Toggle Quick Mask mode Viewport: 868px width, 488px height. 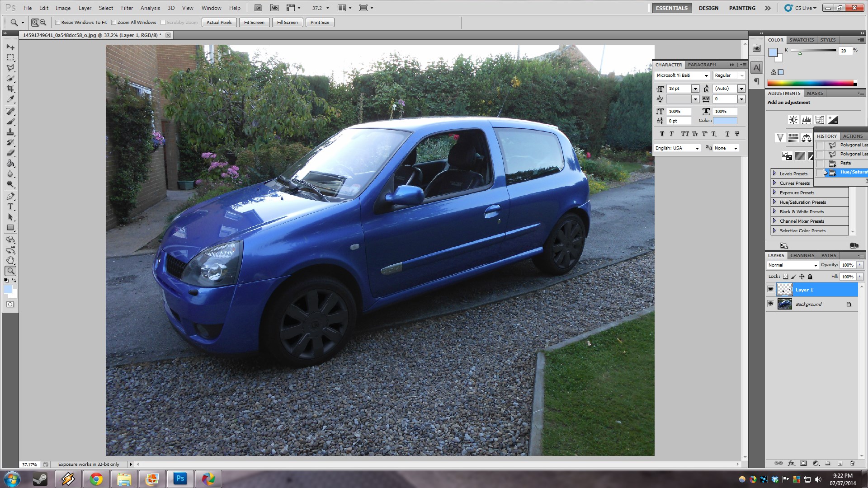pyautogui.click(x=10, y=305)
